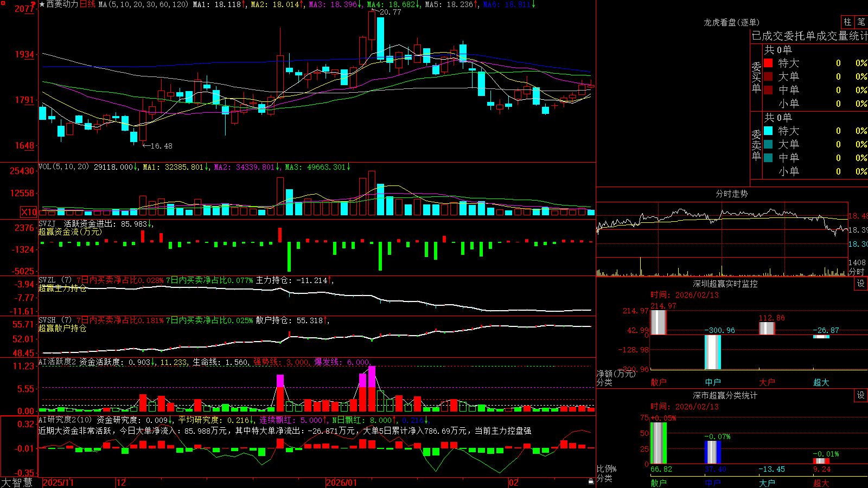Screen dimensions: 868x488
Task: Click the red 9.24 超大 bar
Action: [x=821, y=461]
